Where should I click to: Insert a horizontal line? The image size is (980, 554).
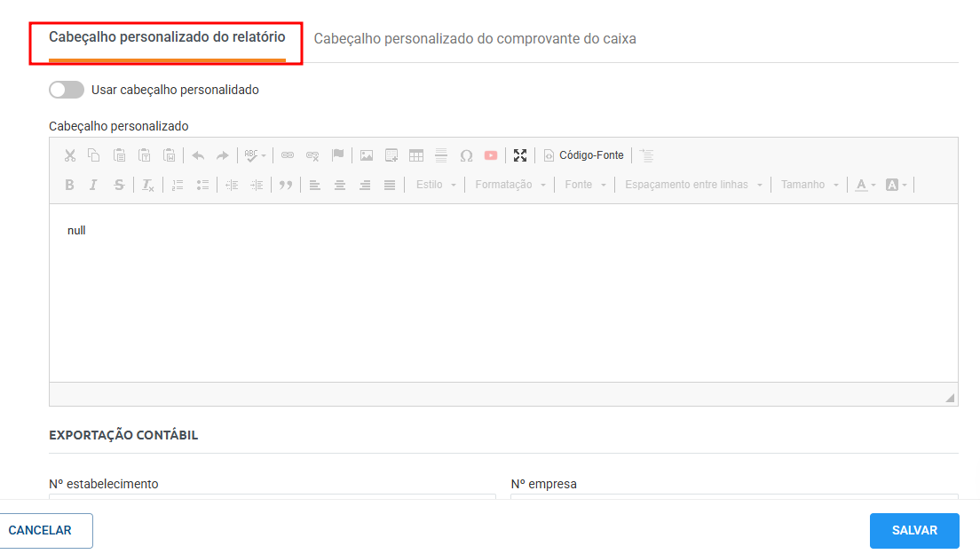click(441, 155)
